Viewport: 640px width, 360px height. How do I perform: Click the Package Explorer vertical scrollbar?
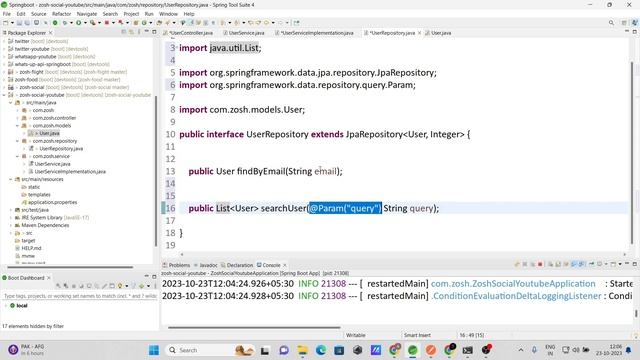(156, 171)
